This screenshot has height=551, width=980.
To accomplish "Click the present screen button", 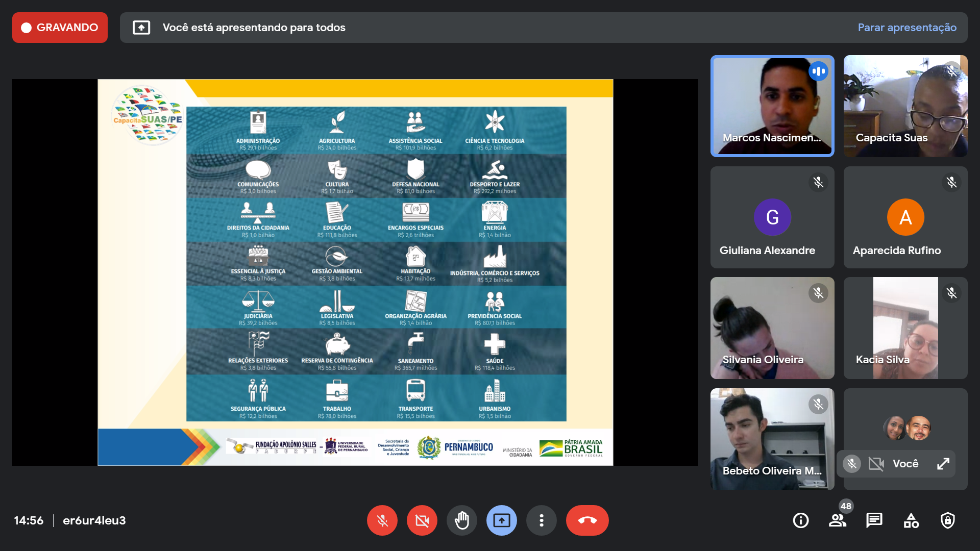I will [x=501, y=520].
